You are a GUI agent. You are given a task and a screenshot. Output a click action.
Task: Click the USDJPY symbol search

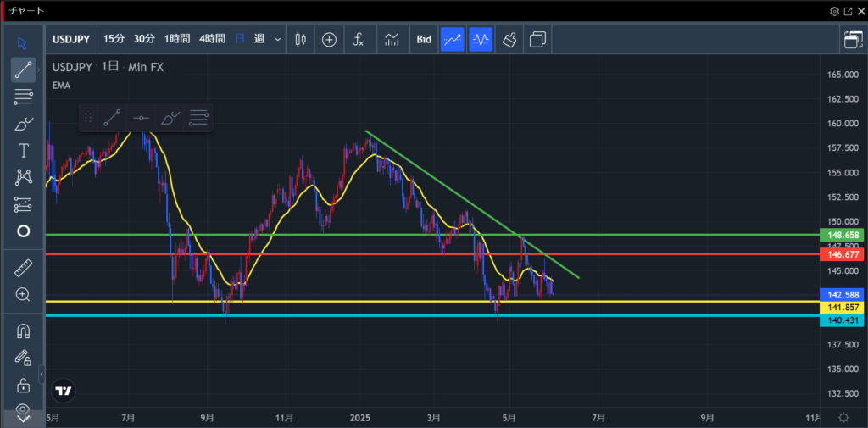72,39
